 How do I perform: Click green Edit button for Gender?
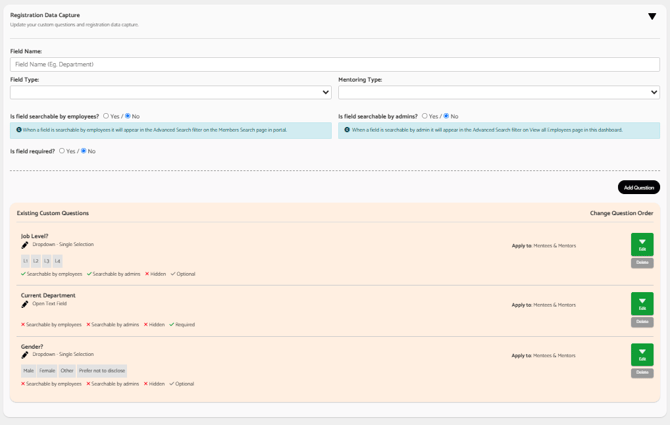point(642,355)
